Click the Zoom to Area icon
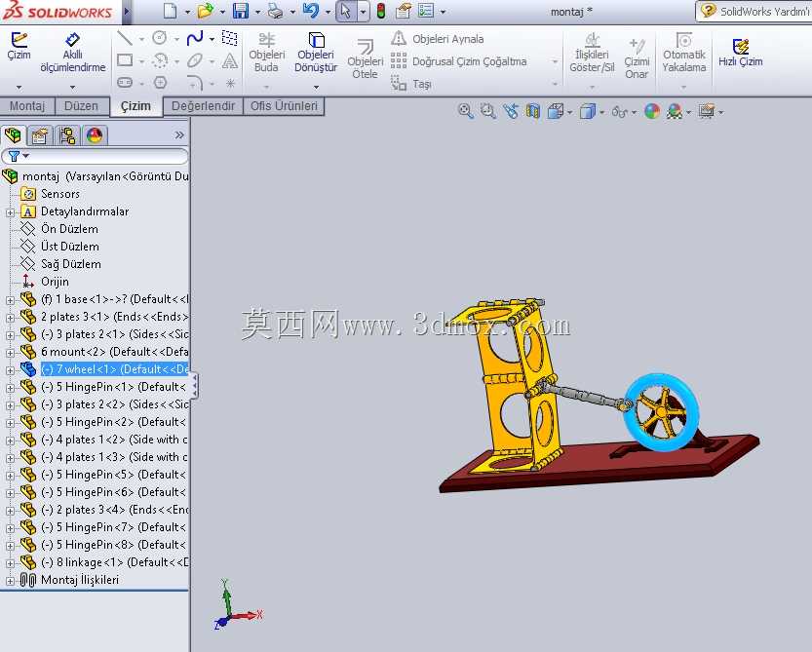This screenshot has height=652, width=812. pos(487,111)
